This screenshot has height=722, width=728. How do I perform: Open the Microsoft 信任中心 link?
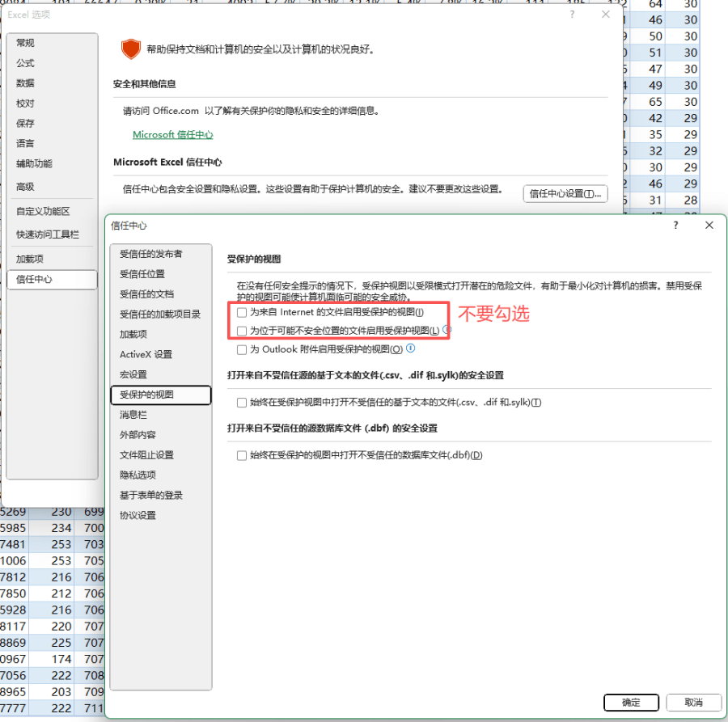(172, 135)
